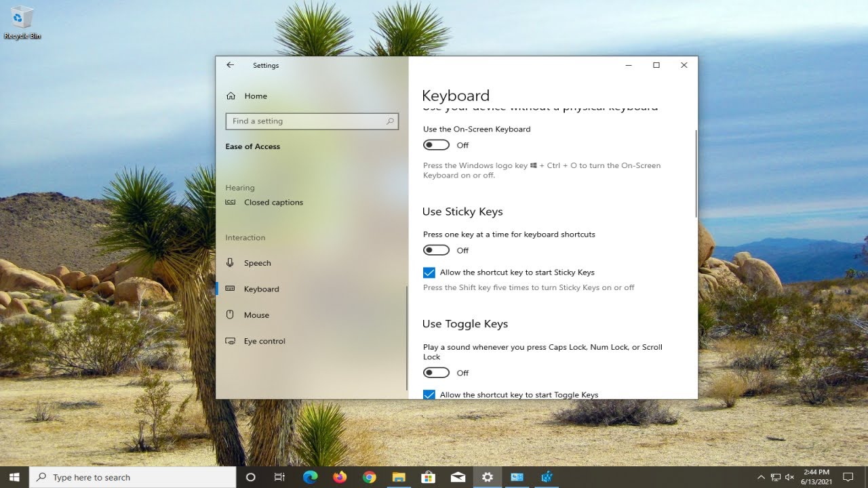Go back using the Settings back arrow

tap(230, 65)
